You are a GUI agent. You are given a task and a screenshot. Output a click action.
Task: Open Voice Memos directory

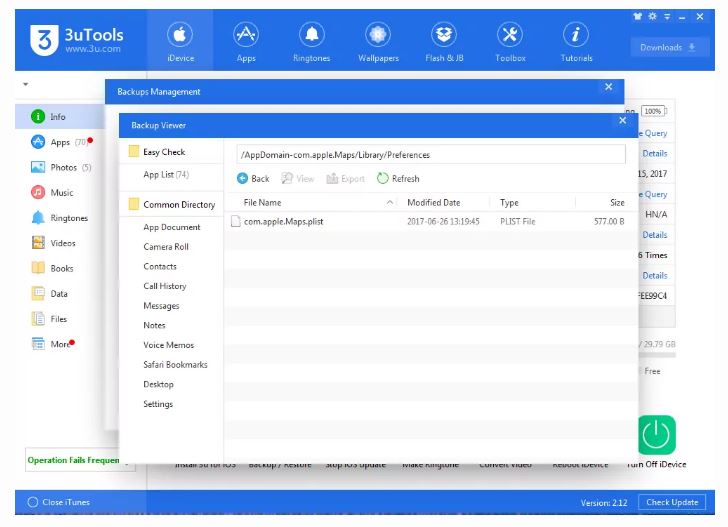pyautogui.click(x=171, y=345)
